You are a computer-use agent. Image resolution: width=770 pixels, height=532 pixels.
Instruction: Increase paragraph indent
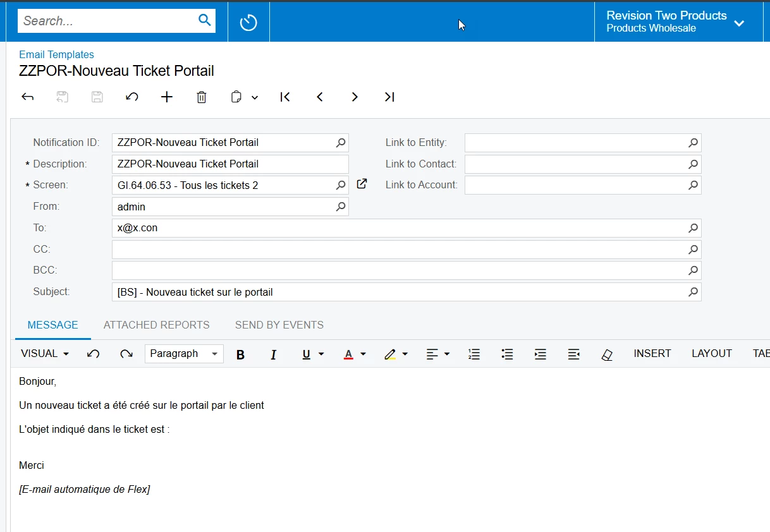[x=541, y=354]
